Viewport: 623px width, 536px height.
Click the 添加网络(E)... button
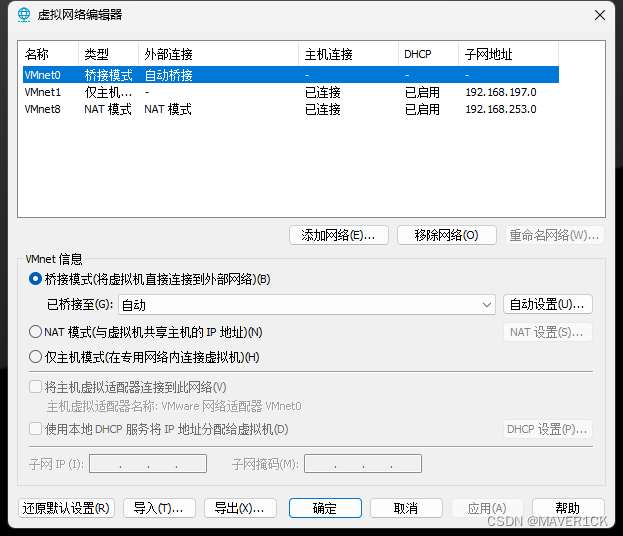(x=339, y=235)
